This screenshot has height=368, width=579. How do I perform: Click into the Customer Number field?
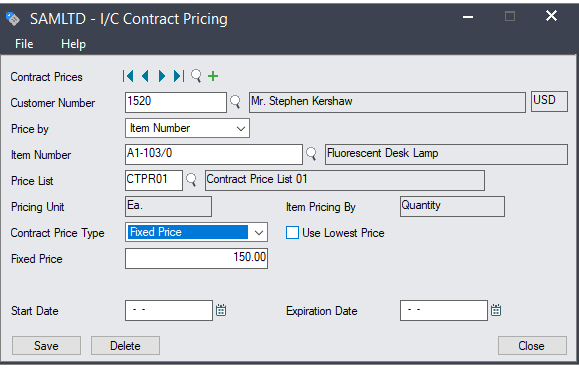[x=176, y=102]
